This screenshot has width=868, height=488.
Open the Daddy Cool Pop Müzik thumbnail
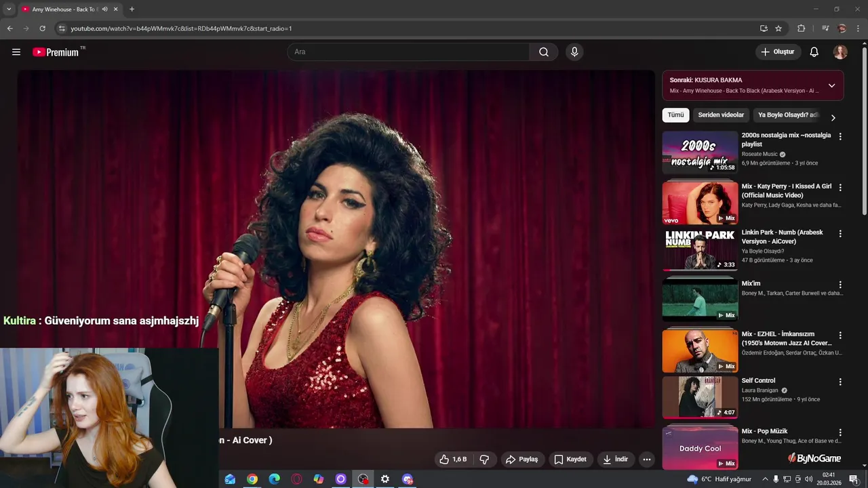tap(700, 447)
